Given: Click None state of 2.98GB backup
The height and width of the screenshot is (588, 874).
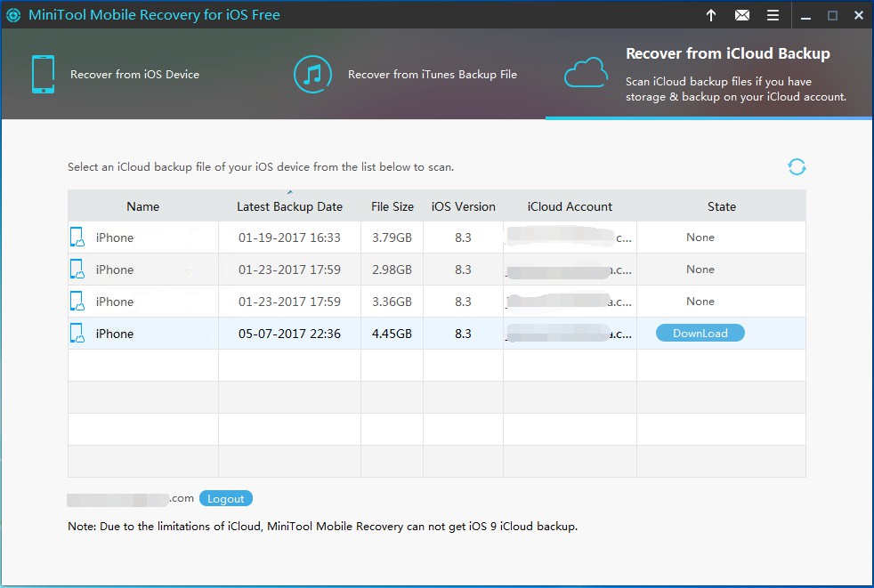Looking at the screenshot, I should tap(700, 270).
